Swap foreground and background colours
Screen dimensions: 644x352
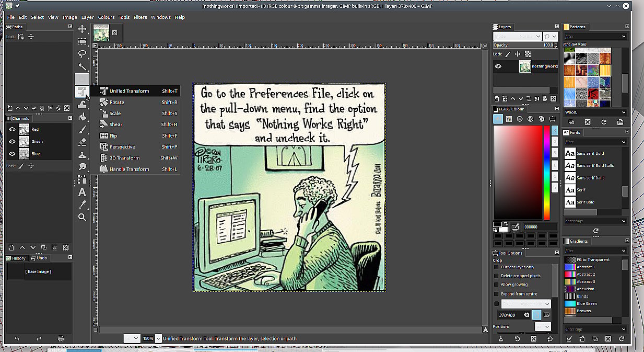(506, 224)
